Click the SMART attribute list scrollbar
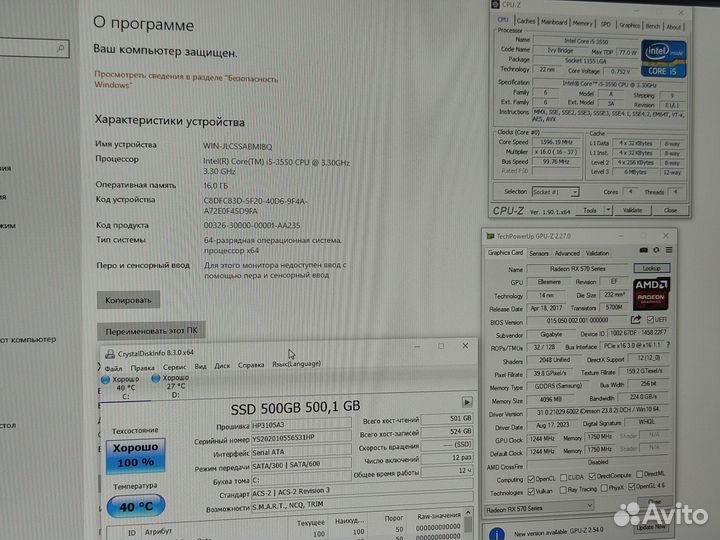Image resolution: width=720 pixels, height=540 pixels. click(x=468, y=523)
